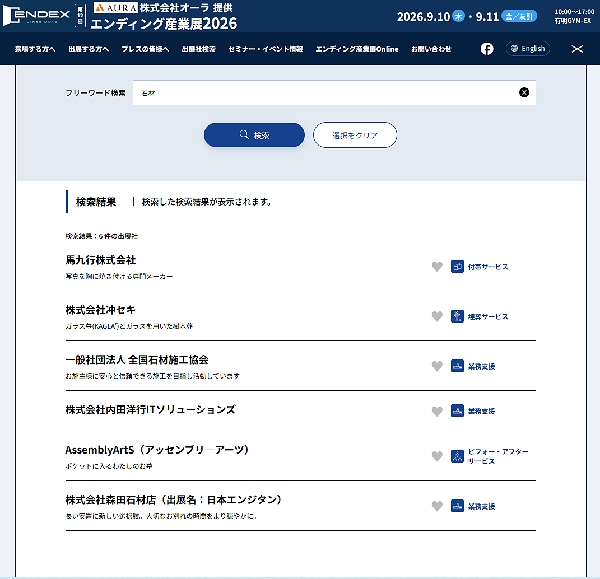Image resolution: width=600 pixels, height=579 pixels.
Task: Open the 株式会社沖セキ exhibitor listing
Action: coord(100,310)
